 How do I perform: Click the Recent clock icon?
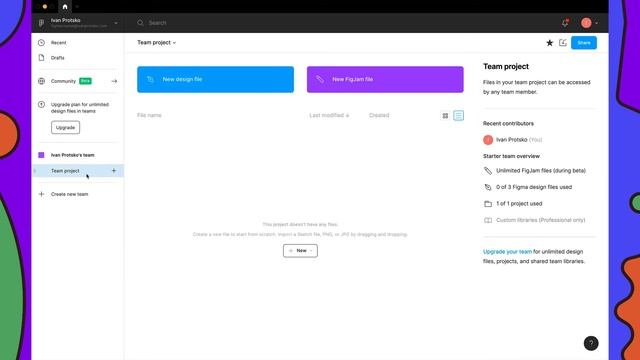click(41, 42)
